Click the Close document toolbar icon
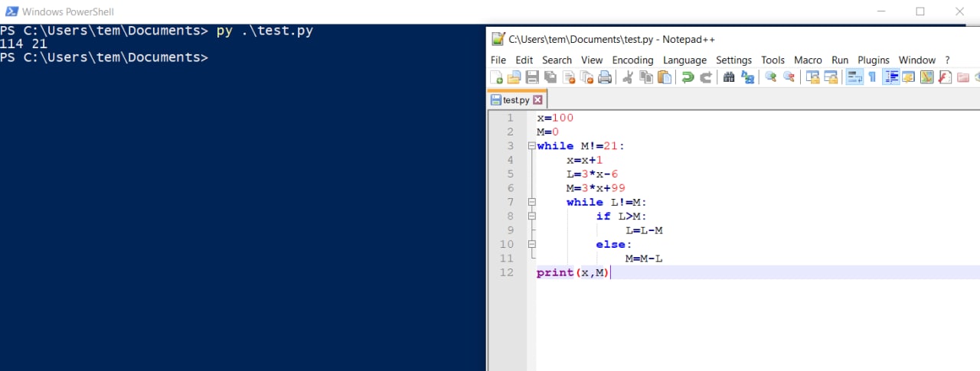The height and width of the screenshot is (371, 980). click(x=568, y=76)
